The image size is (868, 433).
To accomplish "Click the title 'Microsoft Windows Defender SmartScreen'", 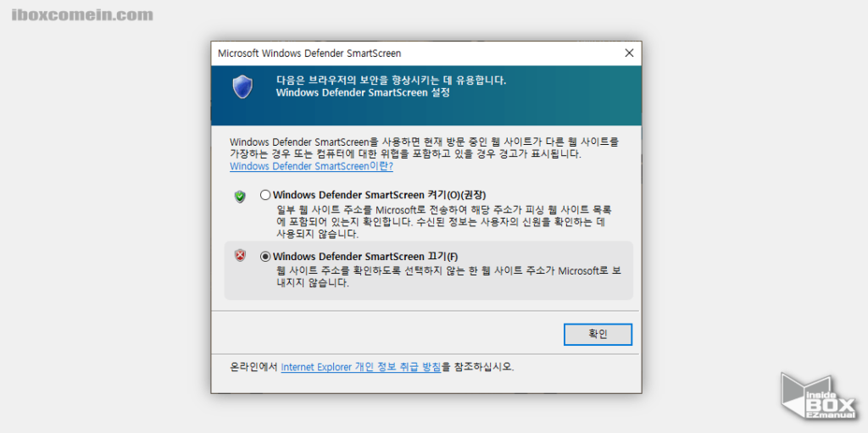I will coord(309,53).
